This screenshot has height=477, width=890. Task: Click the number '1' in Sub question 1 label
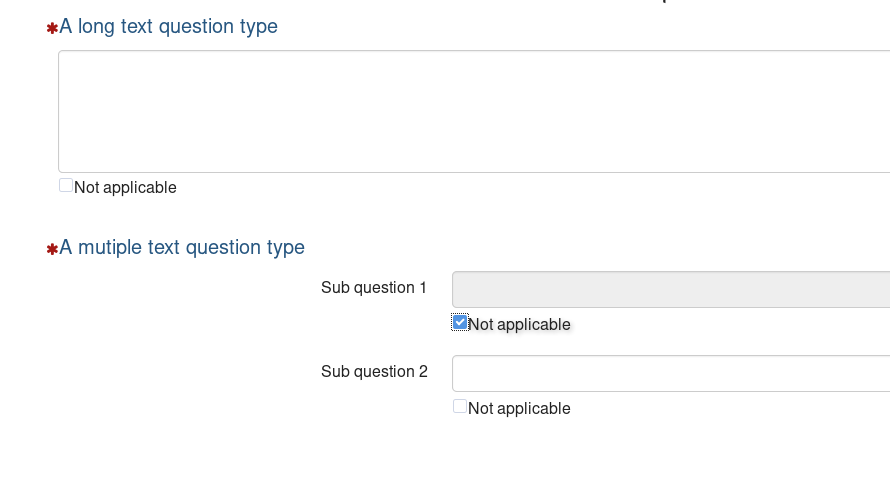point(422,288)
